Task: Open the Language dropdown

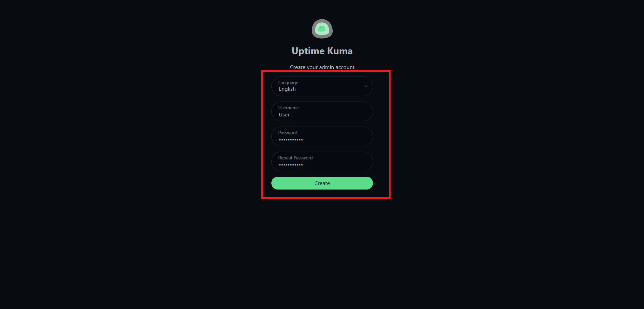Action: [322, 86]
